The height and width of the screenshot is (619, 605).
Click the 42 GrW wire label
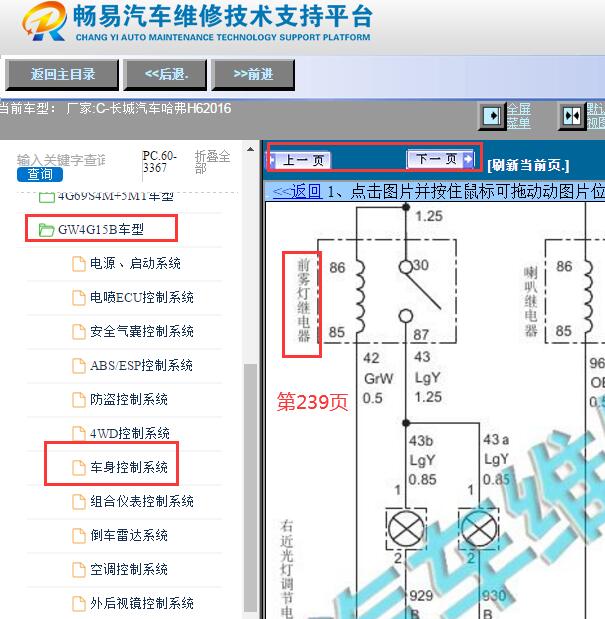click(x=378, y=378)
